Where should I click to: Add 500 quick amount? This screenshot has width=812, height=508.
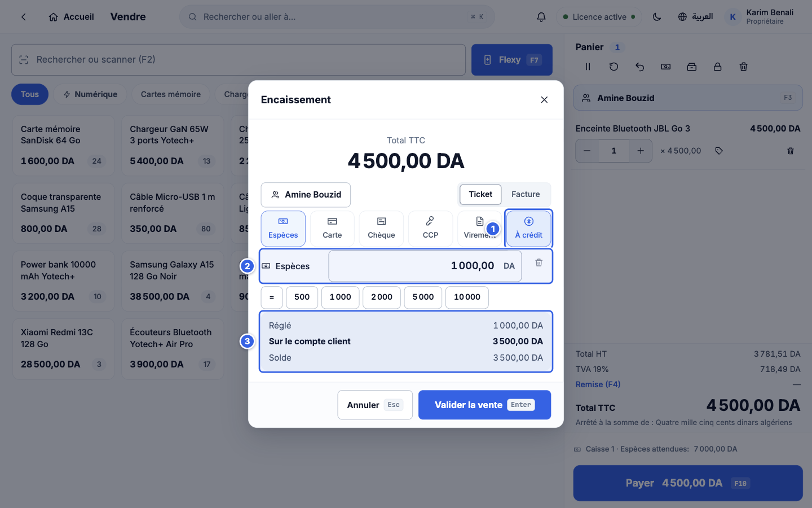[x=302, y=297]
